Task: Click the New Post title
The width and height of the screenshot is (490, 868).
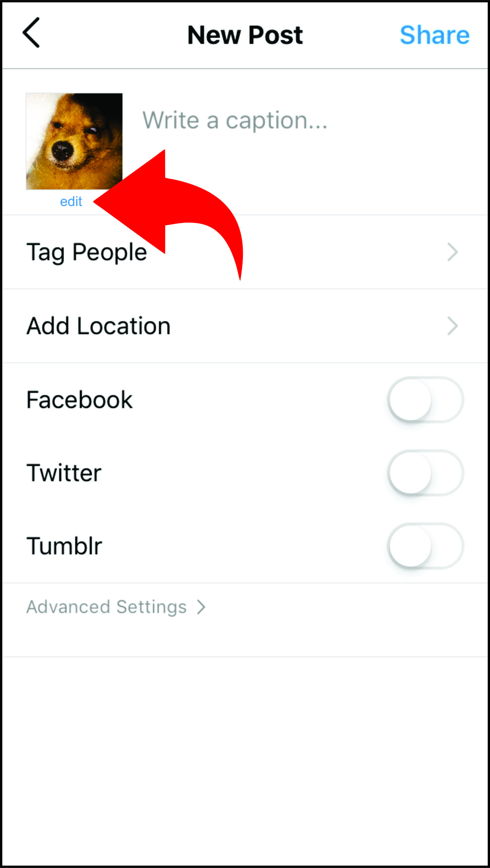Action: coord(245,35)
